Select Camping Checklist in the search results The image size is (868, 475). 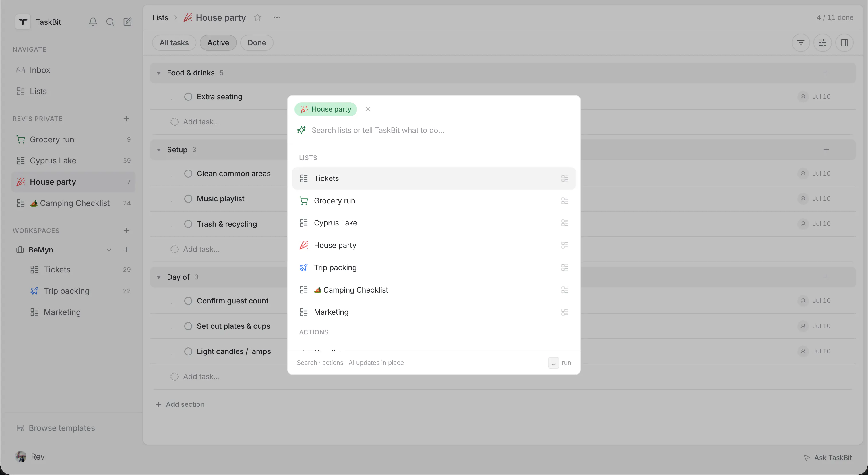[434, 290]
